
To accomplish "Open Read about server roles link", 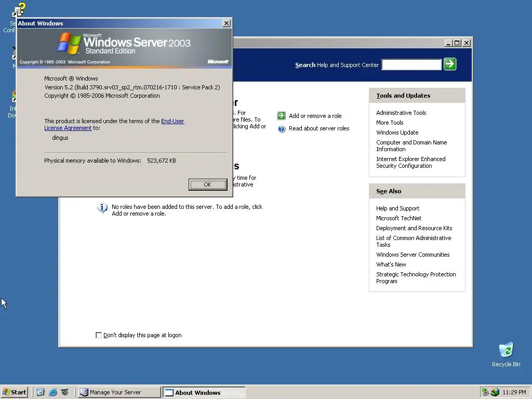I will click(319, 128).
